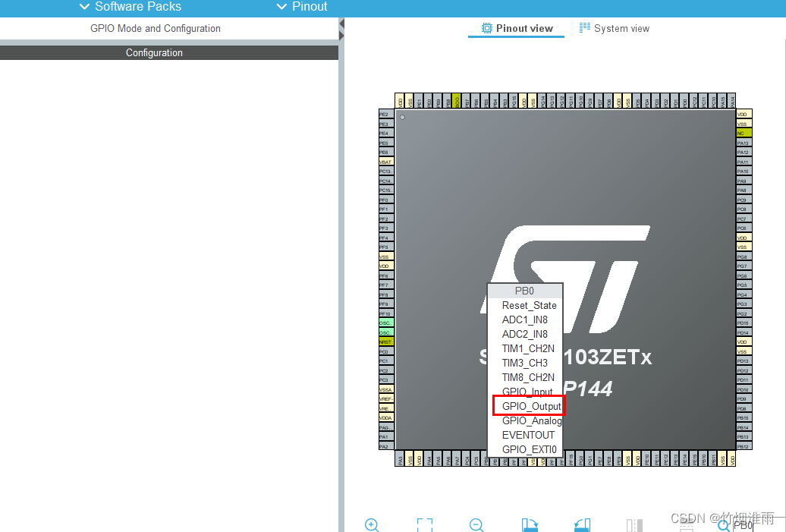Assign TIM8_CH2N to PB0
This screenshot has height=532, width=786.
coord(525,378)
